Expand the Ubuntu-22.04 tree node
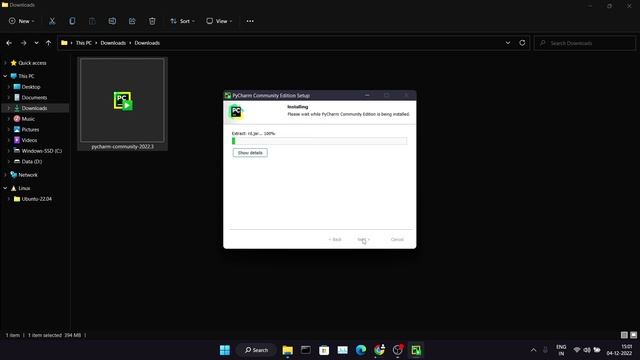Image resolution: width=640 pixels, height=360 pixels. coord(9,199)
